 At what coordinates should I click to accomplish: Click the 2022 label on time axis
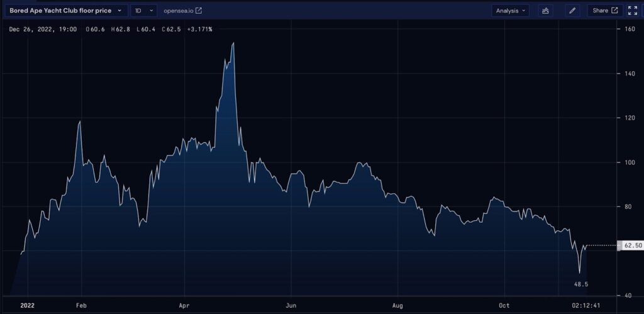[x=28, y=305]
